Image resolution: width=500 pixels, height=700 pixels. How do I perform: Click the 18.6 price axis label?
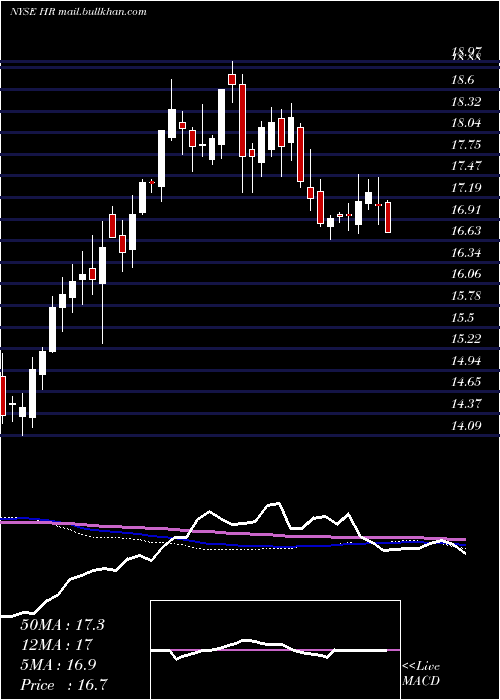[463, 80]
